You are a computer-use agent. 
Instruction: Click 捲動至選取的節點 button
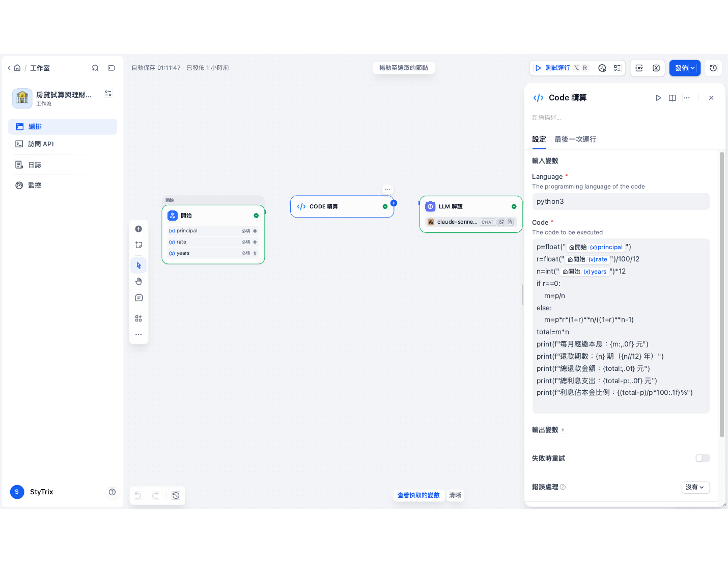404,68
